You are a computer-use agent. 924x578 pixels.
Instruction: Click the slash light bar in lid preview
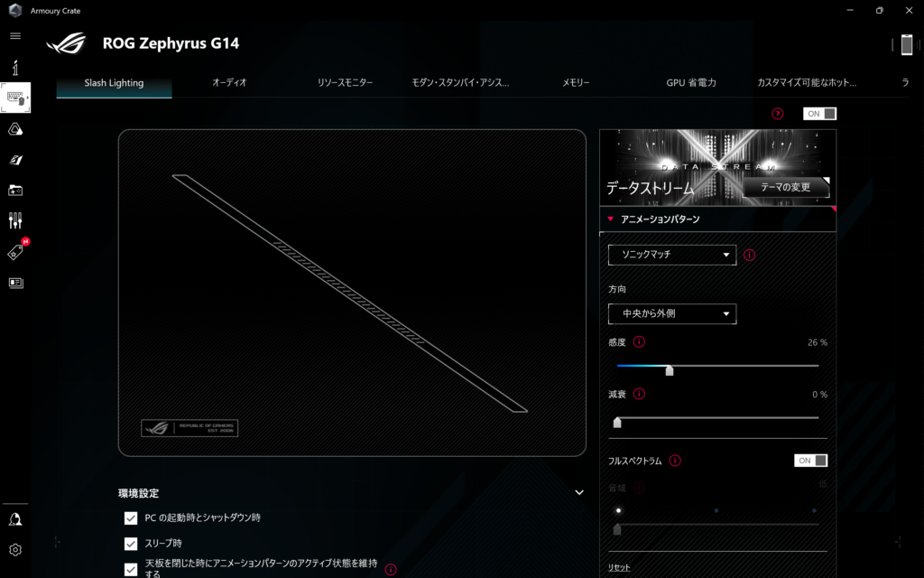(x=349, y=294)
